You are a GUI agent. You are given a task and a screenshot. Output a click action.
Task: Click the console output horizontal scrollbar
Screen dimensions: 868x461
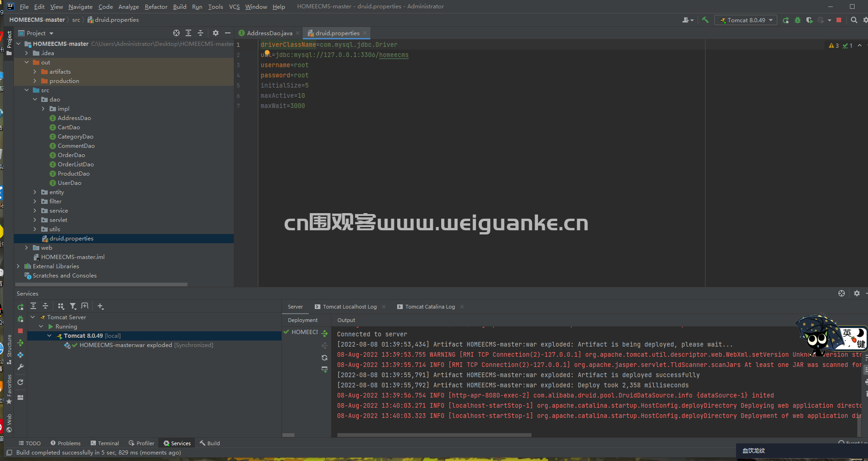pos(434,435)
